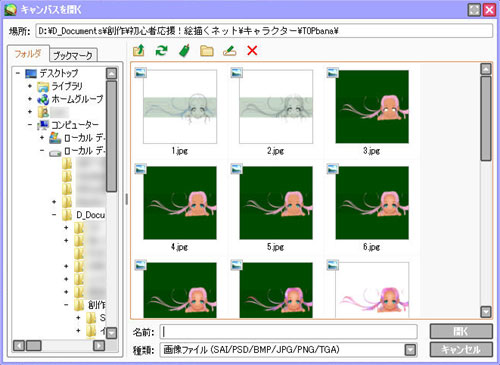The width and height of the screenshot is (500, 365).
Task: Click the キャンセル cancel button
Action: click(x=461, y=349)
